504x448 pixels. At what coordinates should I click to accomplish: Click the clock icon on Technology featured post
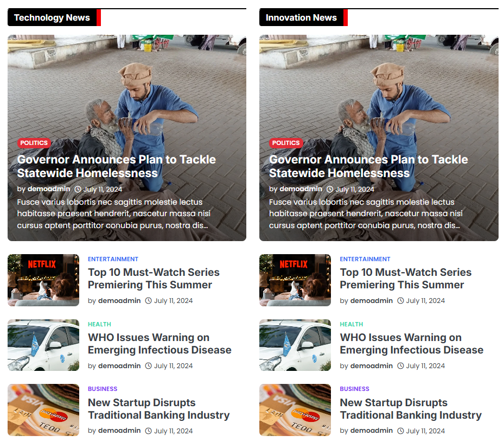point(78,189)
